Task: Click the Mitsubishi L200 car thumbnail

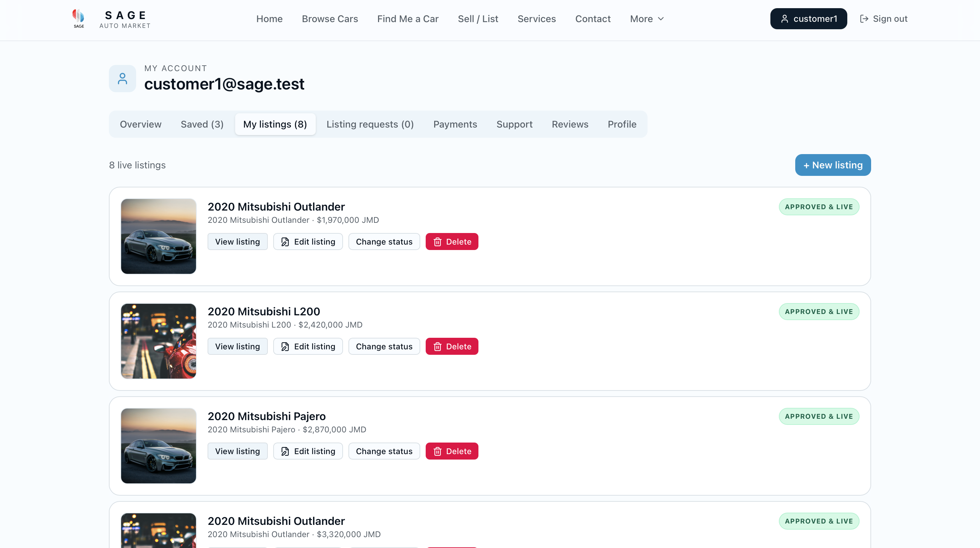Action: tap(158, 341)
